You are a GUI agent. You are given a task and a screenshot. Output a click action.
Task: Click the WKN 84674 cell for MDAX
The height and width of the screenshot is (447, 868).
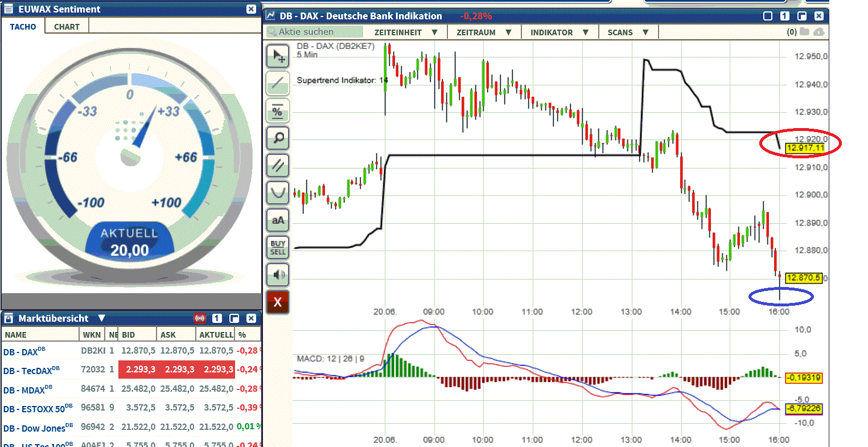click(93, 388)
